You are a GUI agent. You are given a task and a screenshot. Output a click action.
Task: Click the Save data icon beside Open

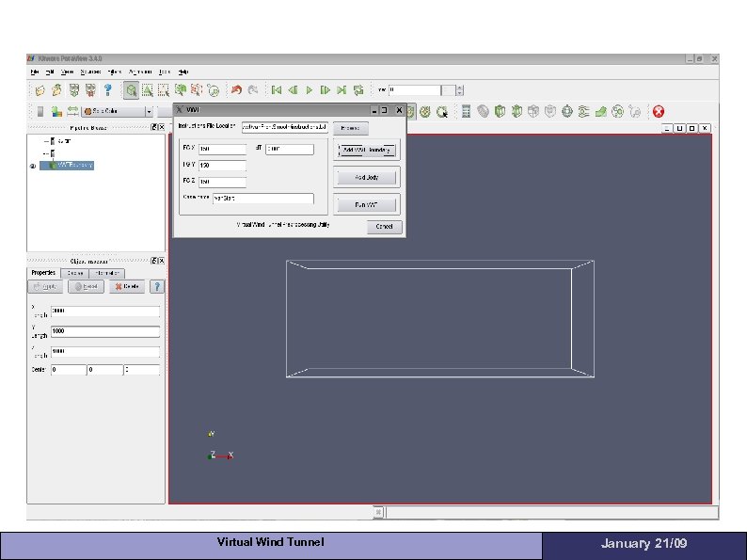click(x=56, y=90)
